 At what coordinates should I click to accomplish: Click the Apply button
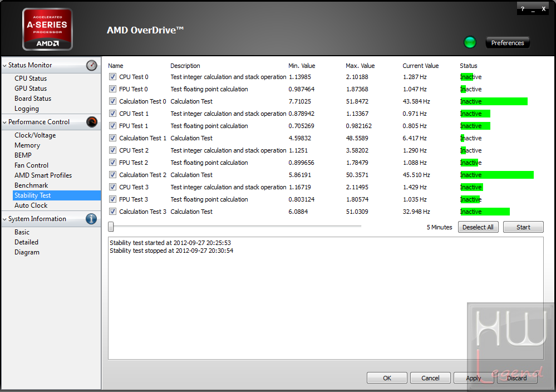pyautogui.click(x=474, y=378)
